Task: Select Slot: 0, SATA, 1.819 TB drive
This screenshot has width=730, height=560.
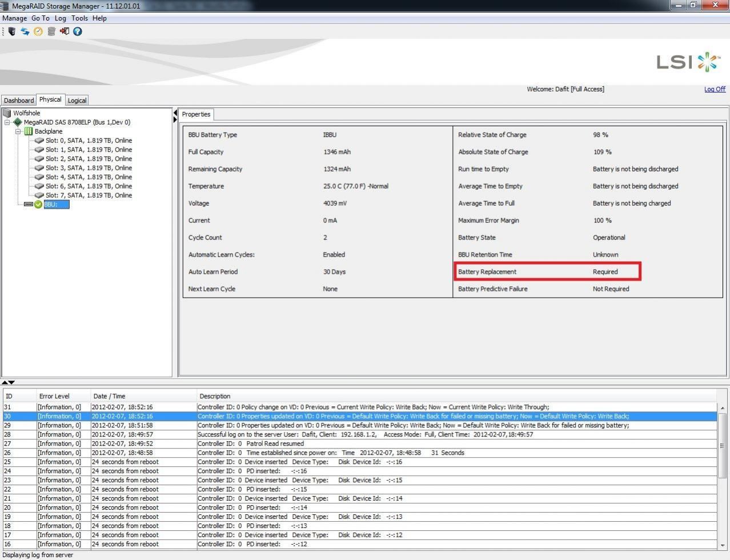Action: [89, 141]
